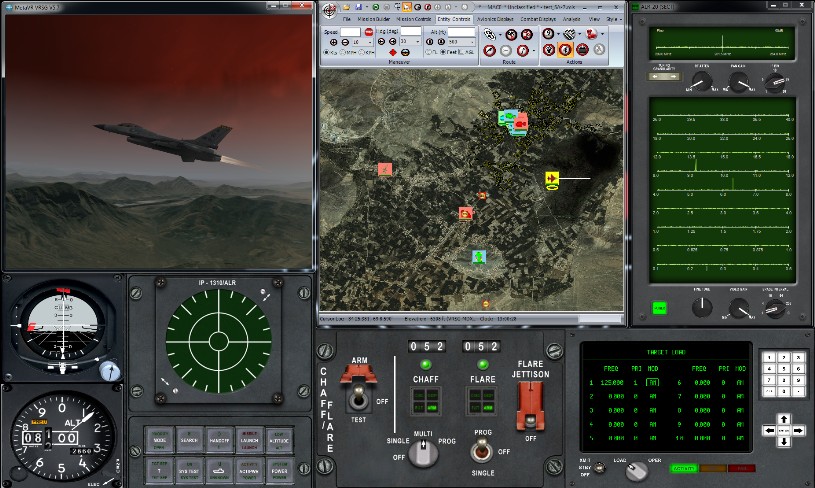Select the second speed unit radio button
Screen dimensions: 815x488
342,52
